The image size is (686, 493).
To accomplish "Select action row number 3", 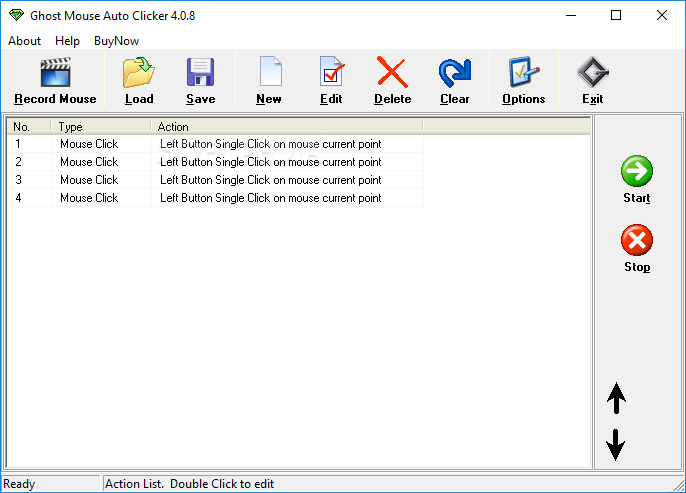I will pyautogui.click(x=18, y=180).
